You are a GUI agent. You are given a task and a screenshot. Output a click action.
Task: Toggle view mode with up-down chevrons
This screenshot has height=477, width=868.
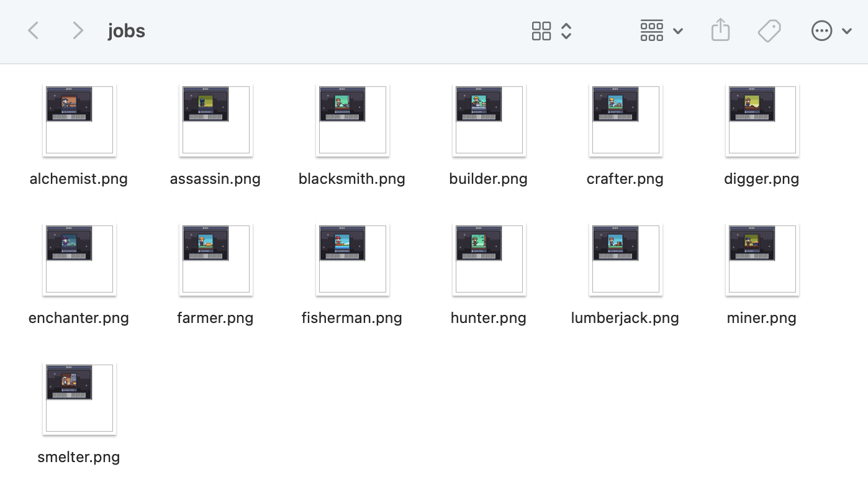(566, 30)
